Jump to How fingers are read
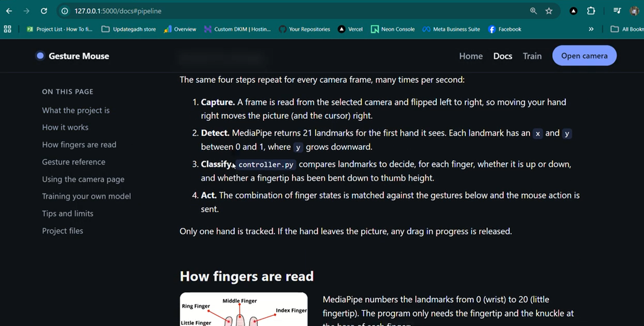Viewport: 644px width, 326px height. point(79,145)
